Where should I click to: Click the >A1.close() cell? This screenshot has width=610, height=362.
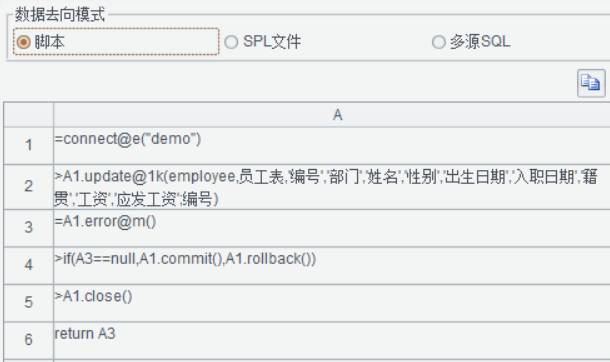click(x=332, y=303)
